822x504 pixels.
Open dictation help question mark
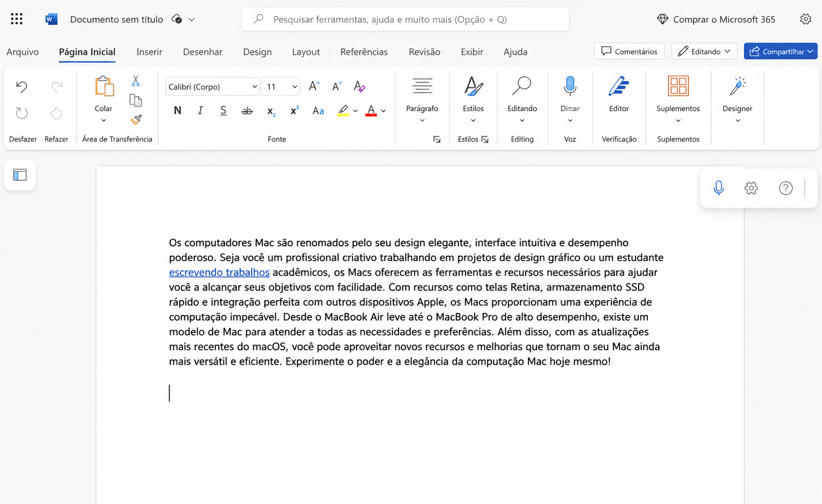tap(786, 188)
